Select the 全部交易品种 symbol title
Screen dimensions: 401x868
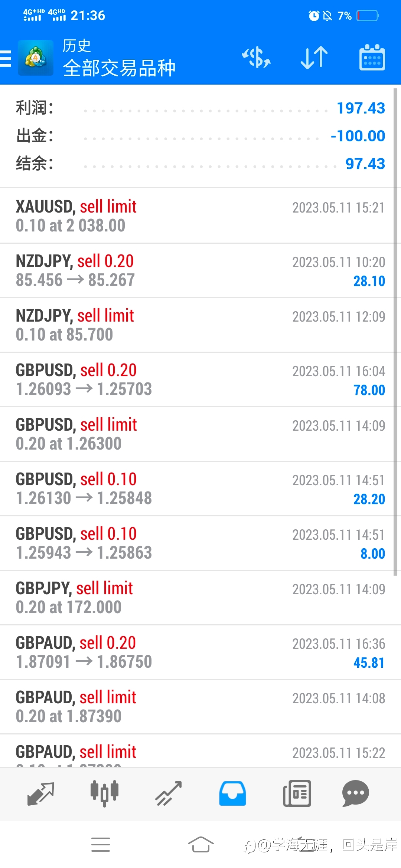[x=119, y=68]
